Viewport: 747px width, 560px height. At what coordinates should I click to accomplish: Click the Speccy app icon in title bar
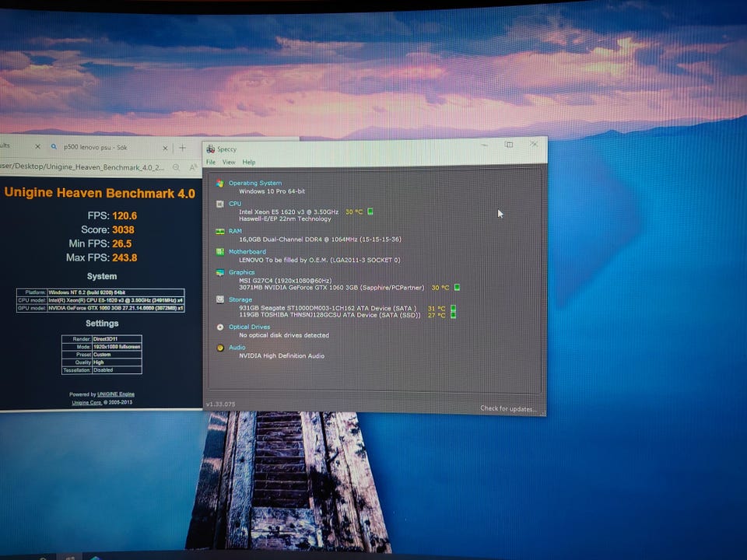210,149
